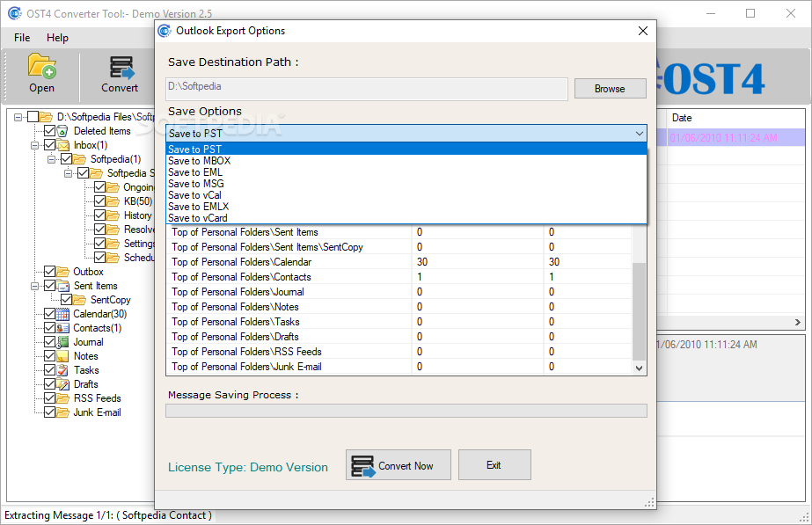
Task: Uncheck the Inbox(1) checkbox
Action: [x=50, y=144]
